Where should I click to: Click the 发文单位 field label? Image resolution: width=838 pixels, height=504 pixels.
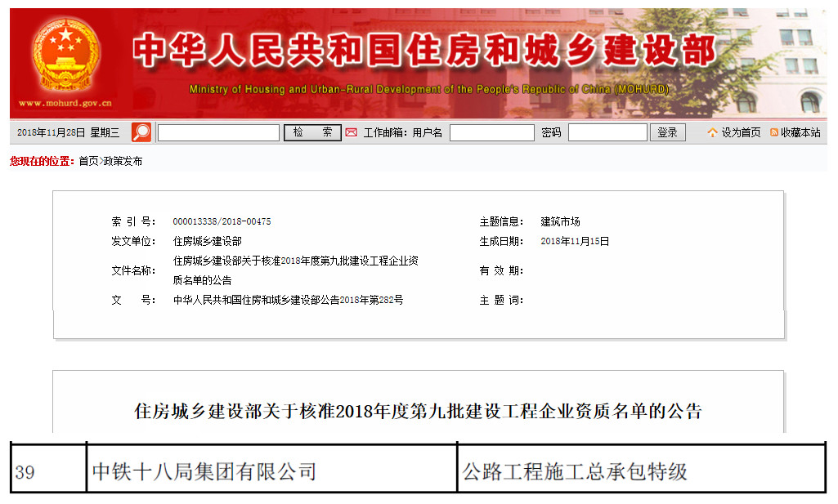133,241
